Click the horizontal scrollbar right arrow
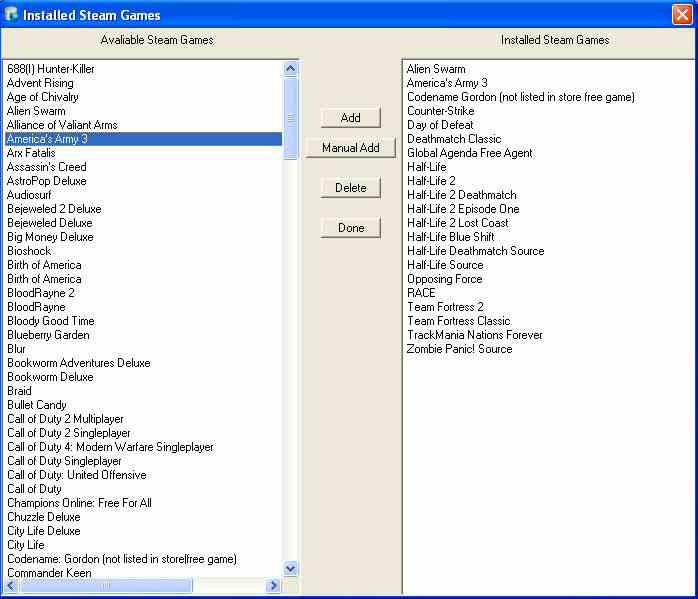Image resolution: width=698 pixels, height=599 pixels. [273, 586]
